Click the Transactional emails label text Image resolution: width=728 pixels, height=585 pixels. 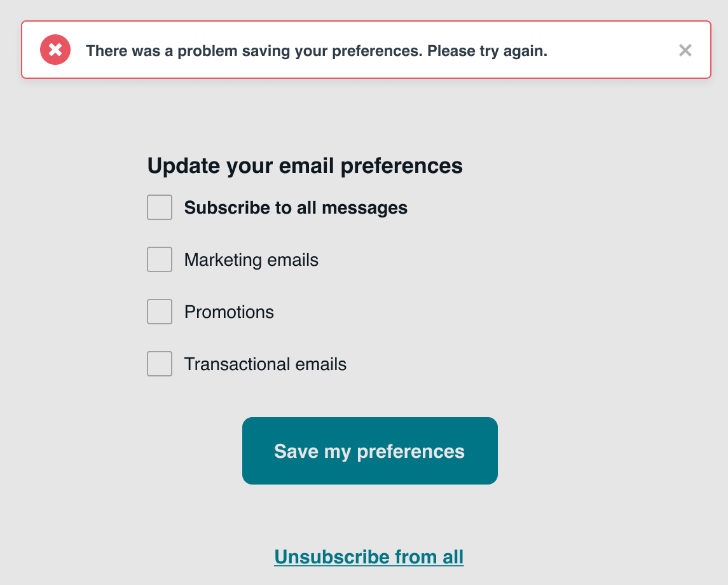tap(265, 364)
